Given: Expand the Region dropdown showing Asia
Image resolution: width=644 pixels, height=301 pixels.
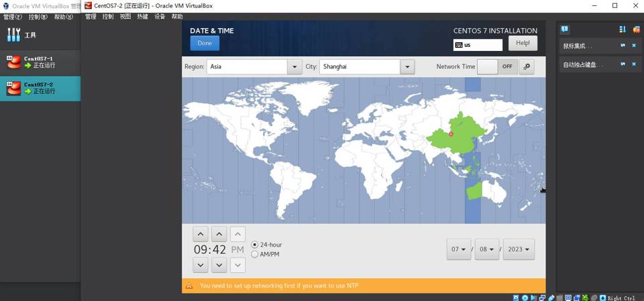Looking at the screenshot, I should 294,66.
